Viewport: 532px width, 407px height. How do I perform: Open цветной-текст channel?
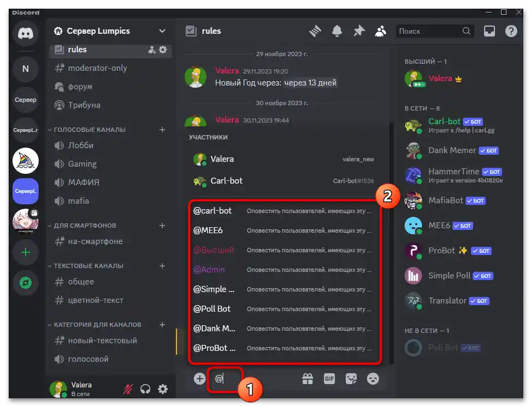[111, 300]
